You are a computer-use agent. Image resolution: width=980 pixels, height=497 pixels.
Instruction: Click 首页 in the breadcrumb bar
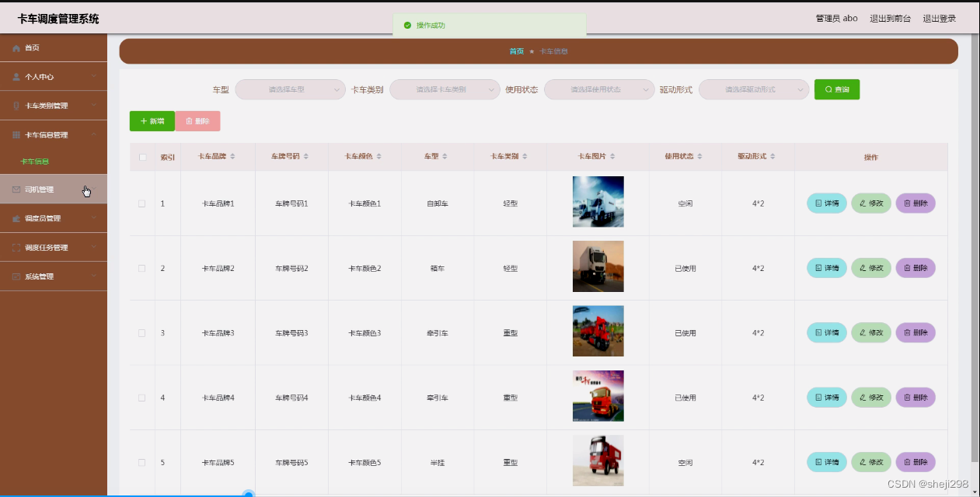515,50
